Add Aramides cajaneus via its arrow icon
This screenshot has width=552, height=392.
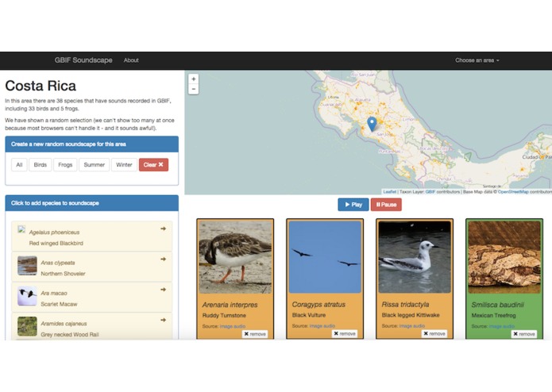163,320
